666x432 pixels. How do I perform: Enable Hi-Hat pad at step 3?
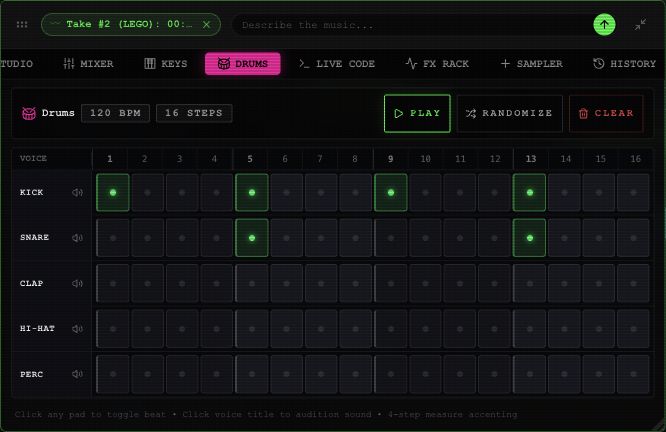[x=182, y=329]
